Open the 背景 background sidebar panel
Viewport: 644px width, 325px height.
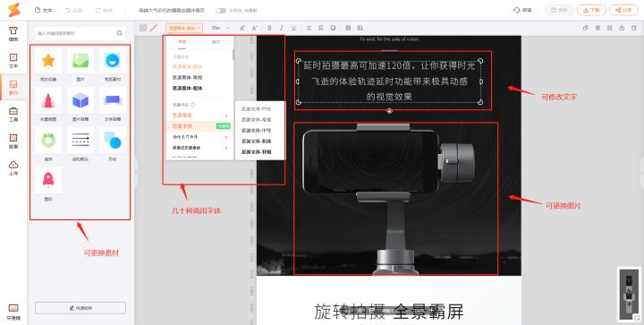tap(13, 141)
